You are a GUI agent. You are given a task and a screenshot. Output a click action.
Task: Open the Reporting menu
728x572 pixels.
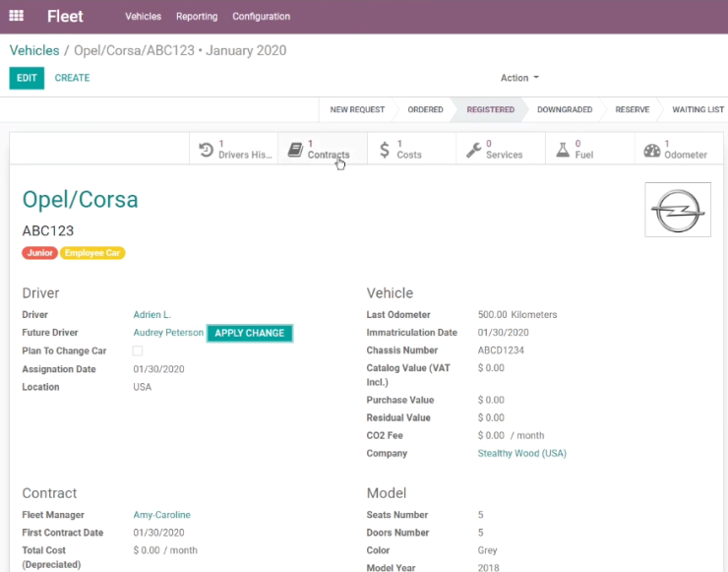(197, 17)
